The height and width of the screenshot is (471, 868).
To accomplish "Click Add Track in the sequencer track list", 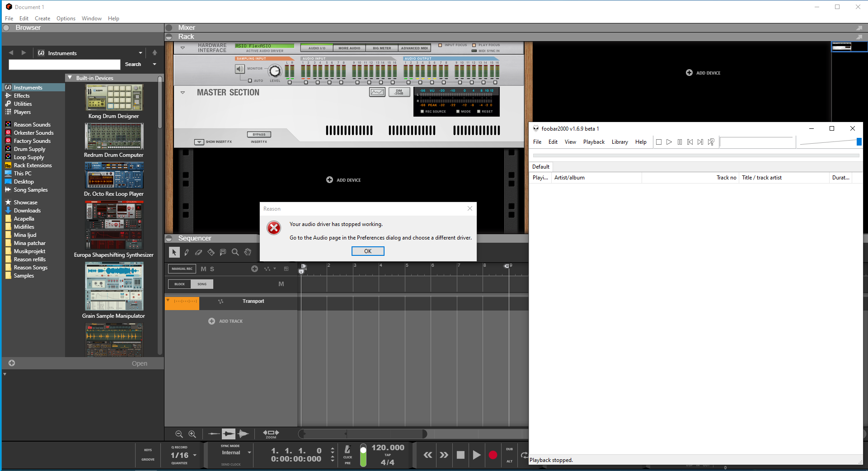I will pyautogui.click(x=225, y=321).
